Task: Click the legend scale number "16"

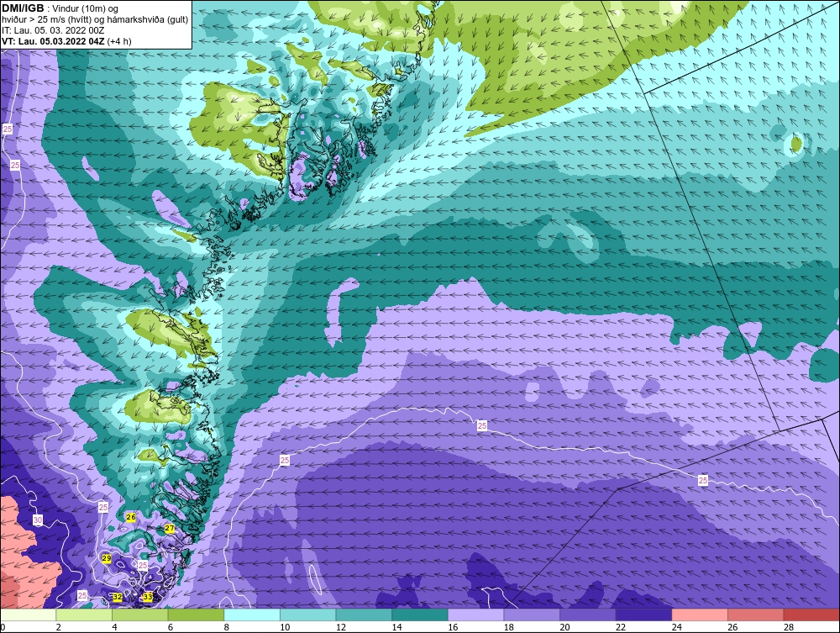Action: pyautogui.click(x=453, y=627)
